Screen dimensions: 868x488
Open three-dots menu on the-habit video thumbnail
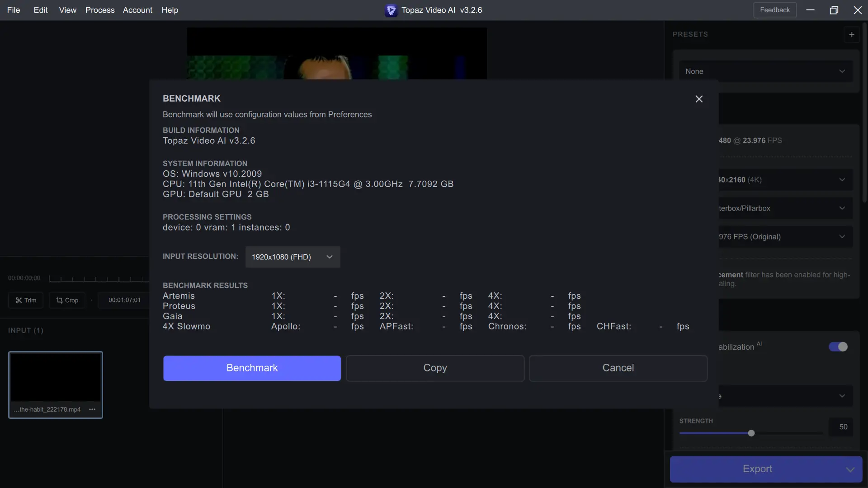point(92,409)
